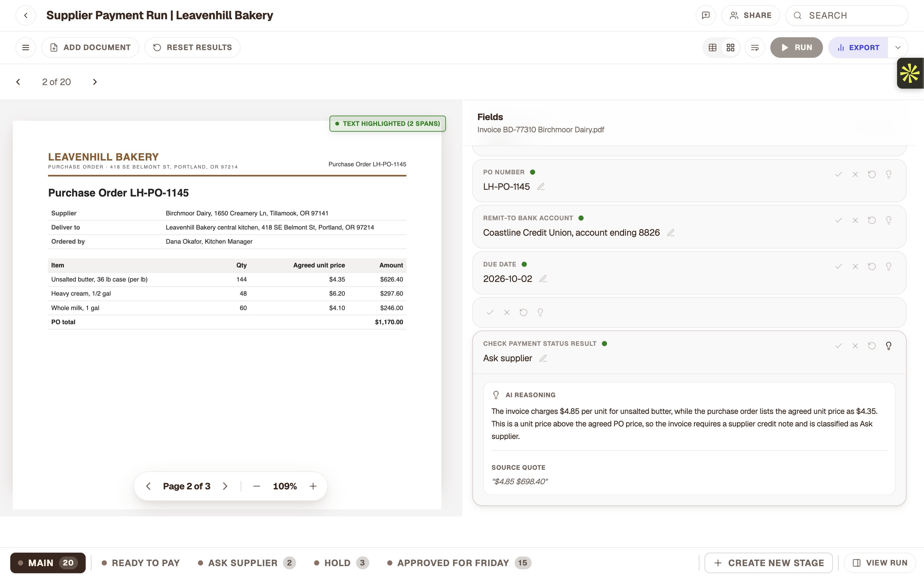Show AI reasoning for PO Number
Image resolution: width=924 pixels, height=578 pixels.
click(888, 174)
